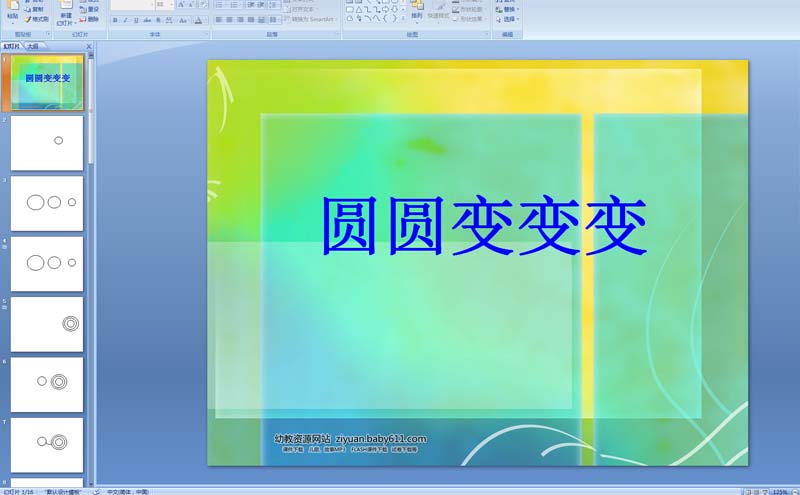Open Columns dropdown in paragraph group
The width and height of the screenshot is (800, 495).
274,20
